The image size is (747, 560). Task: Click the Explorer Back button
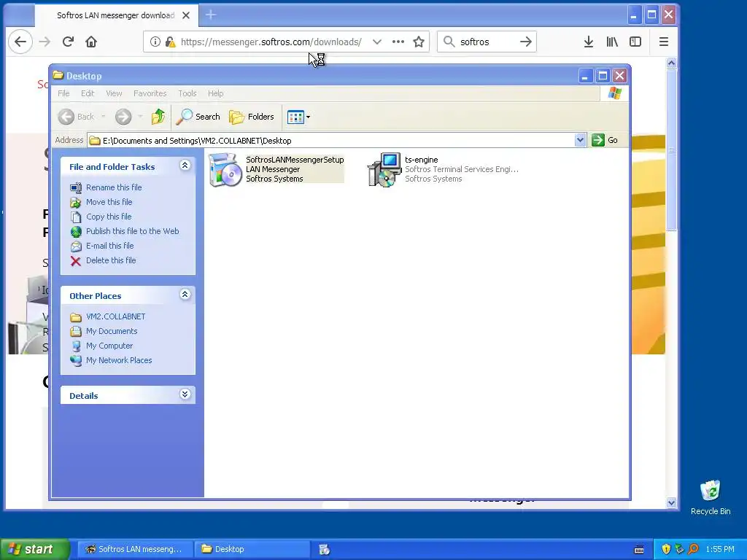[x=76, y=117]
